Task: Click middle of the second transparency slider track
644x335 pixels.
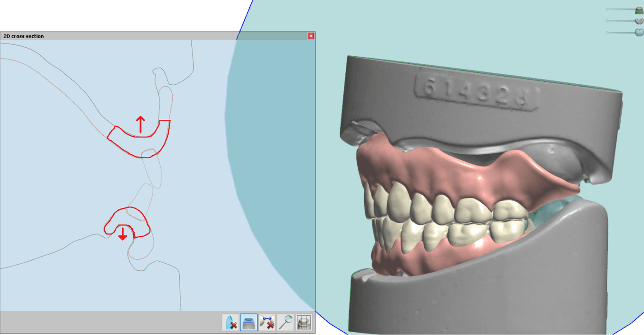Action: click(621, 21)
